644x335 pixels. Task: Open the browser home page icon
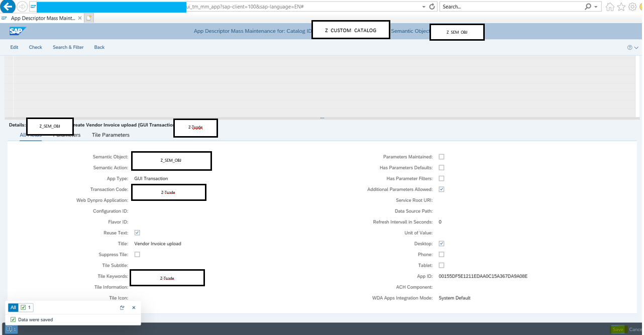click(x=609, y=6)
